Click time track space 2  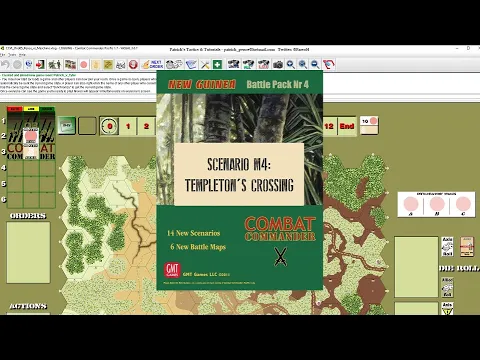coord(146,126)
